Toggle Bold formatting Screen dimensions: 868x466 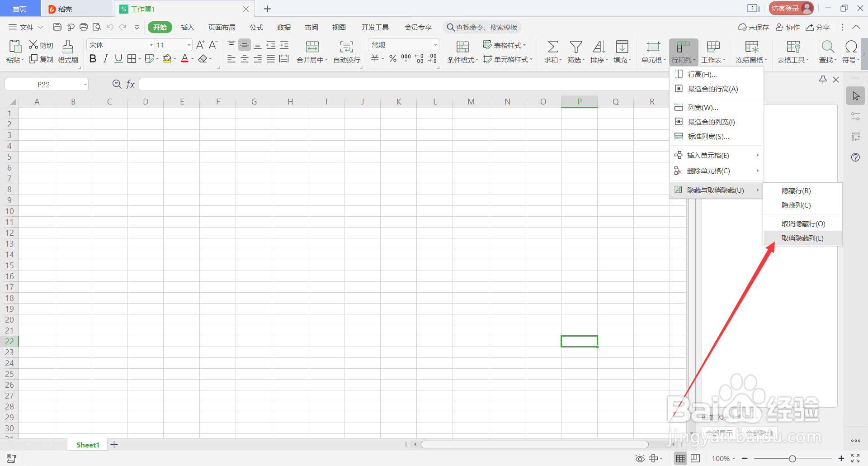click(93, 59)
